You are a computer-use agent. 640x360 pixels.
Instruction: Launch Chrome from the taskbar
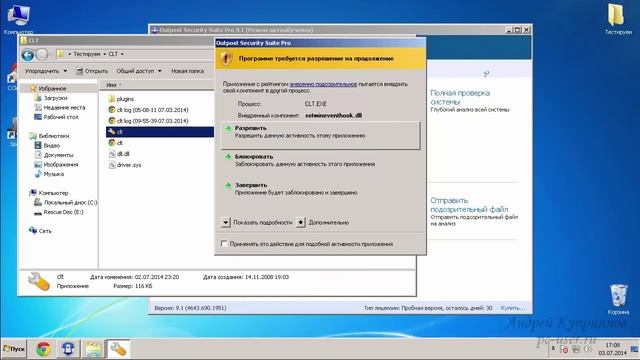coord(44,349)
